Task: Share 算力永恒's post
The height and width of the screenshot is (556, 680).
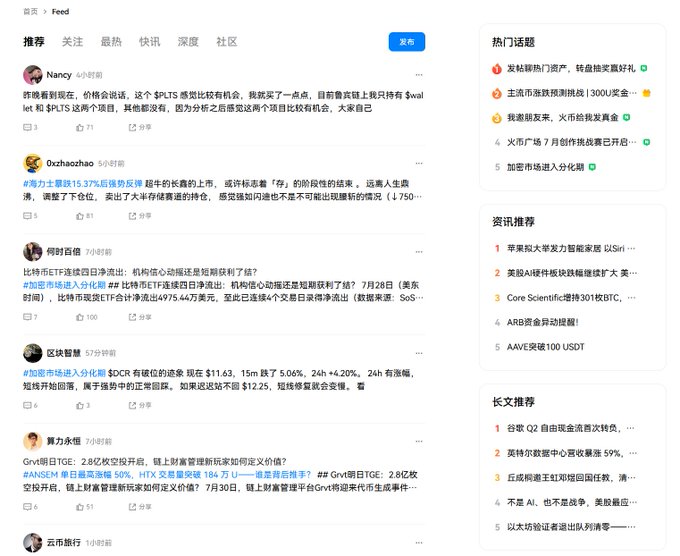Action: click(x=140, y=507)
